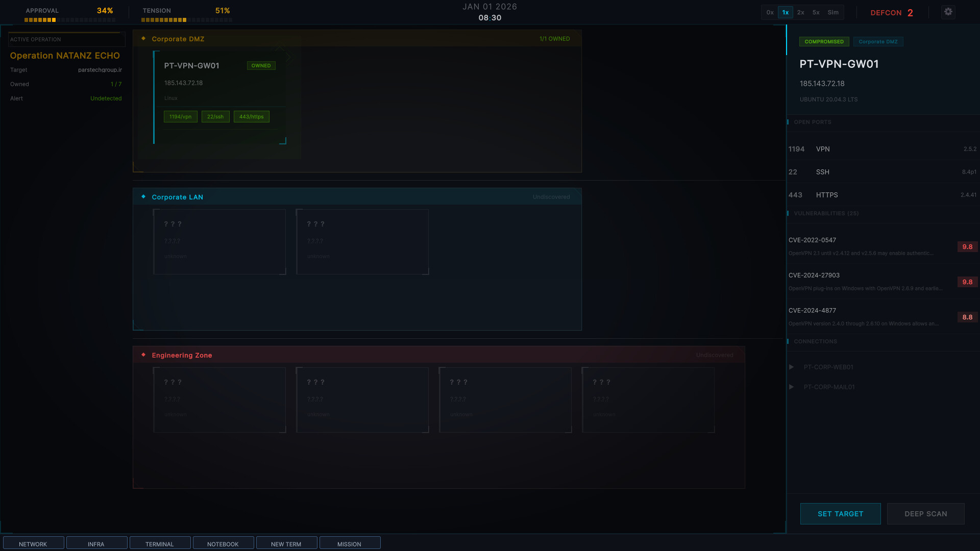Screen dimensions: 980x551
Task: Select the 443/https port badge
Action: [251, 117]
